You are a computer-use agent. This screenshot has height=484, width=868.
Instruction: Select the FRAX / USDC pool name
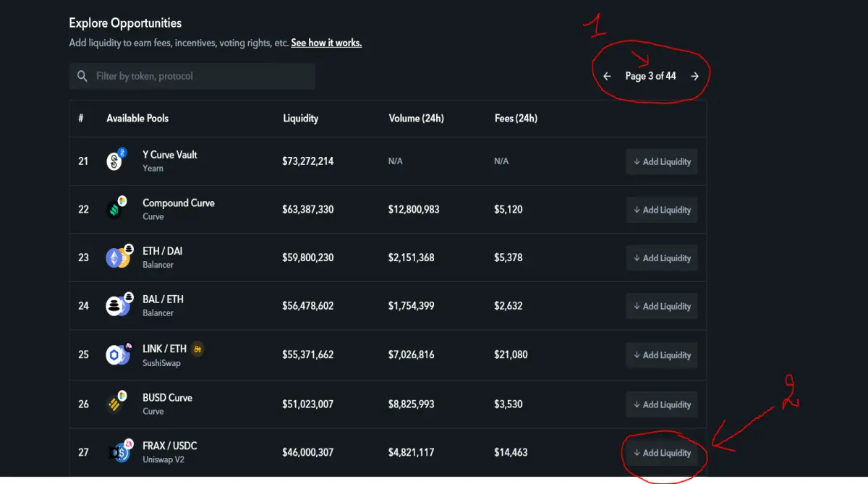coord(170,446)
